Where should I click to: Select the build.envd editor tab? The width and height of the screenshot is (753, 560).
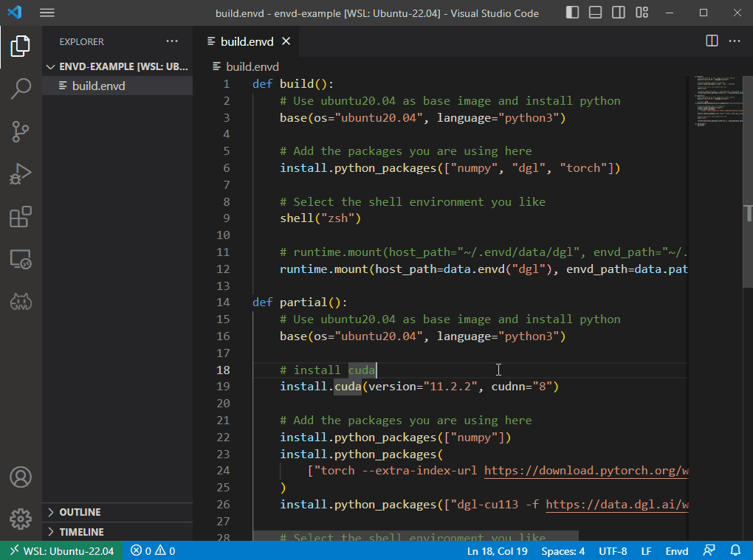(247, 42)
